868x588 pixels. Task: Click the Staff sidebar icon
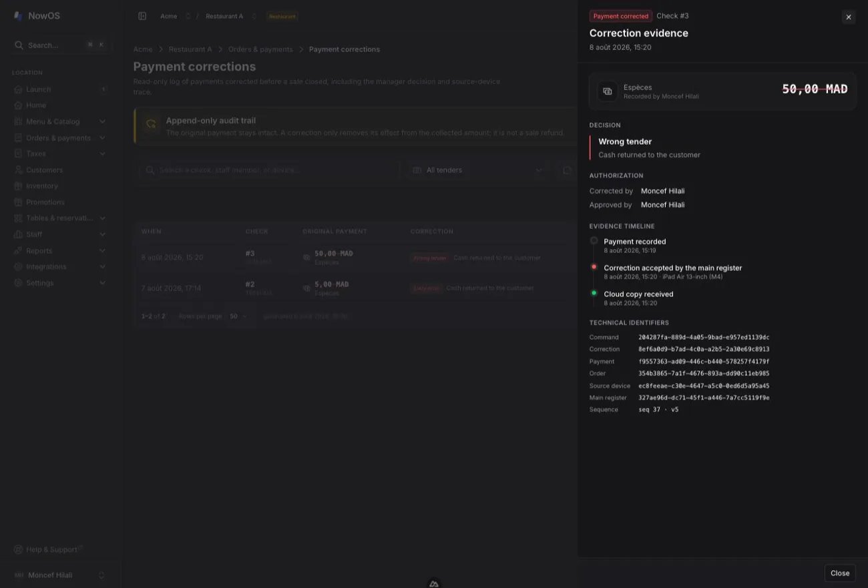[18, 235]
